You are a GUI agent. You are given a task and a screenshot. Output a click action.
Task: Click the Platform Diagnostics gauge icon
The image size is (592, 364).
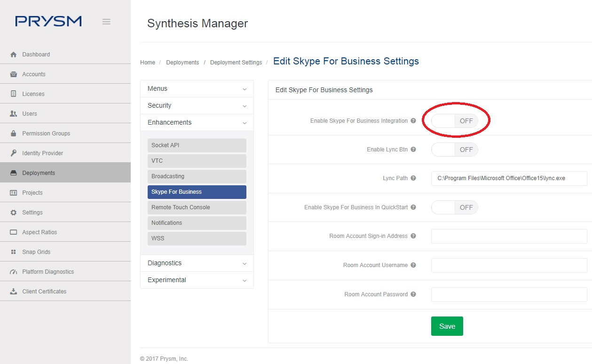pyautogui.click(x=14, y=272)
